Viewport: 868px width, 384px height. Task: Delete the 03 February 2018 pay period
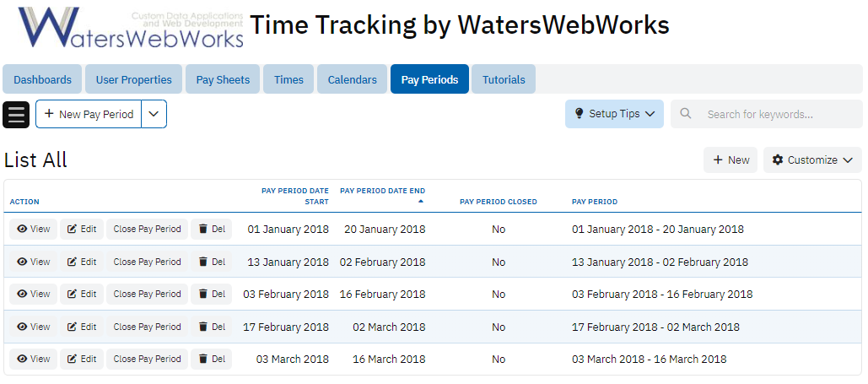(211, 294)
